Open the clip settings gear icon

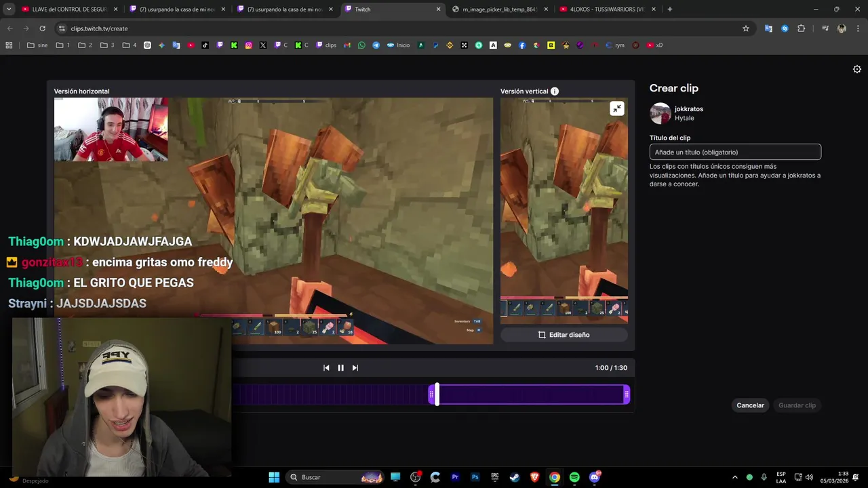pyautogui.click(x=857, y=69)
